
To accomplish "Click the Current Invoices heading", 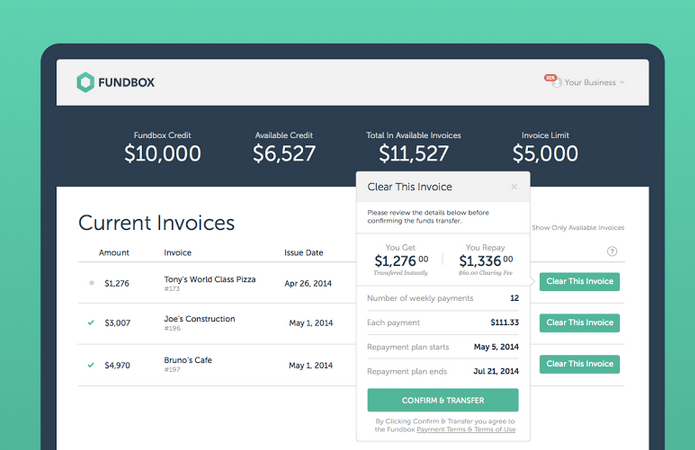I will tap(156, 223).
